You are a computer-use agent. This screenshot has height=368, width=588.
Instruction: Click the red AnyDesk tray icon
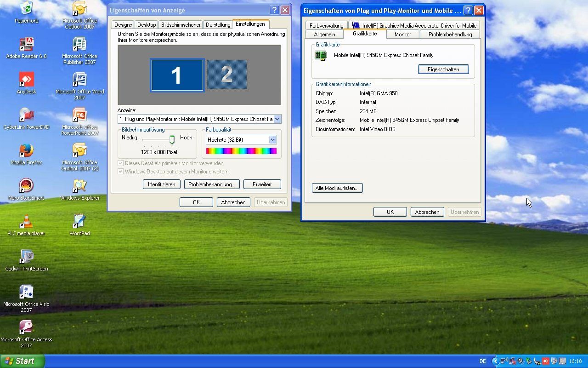click(546, 361)
